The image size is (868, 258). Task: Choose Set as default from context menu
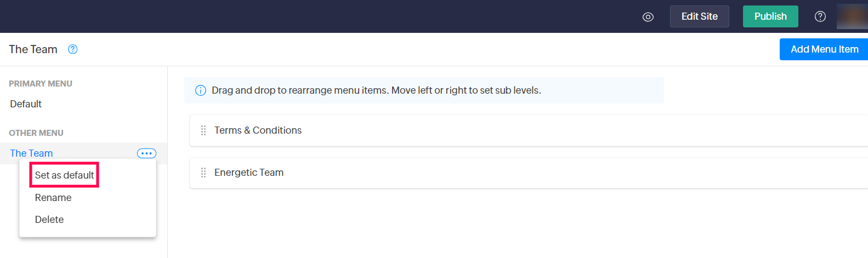click(64, 175)
